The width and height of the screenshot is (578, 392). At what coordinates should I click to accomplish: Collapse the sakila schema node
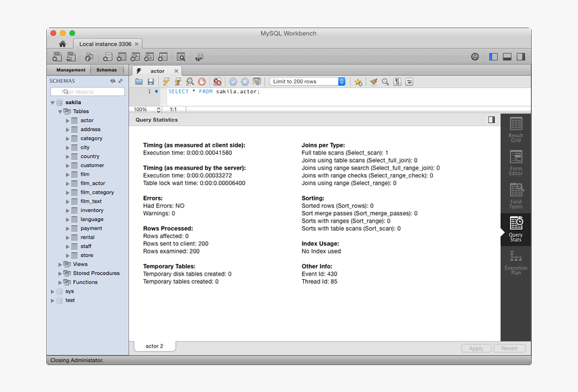pos(52,102)
